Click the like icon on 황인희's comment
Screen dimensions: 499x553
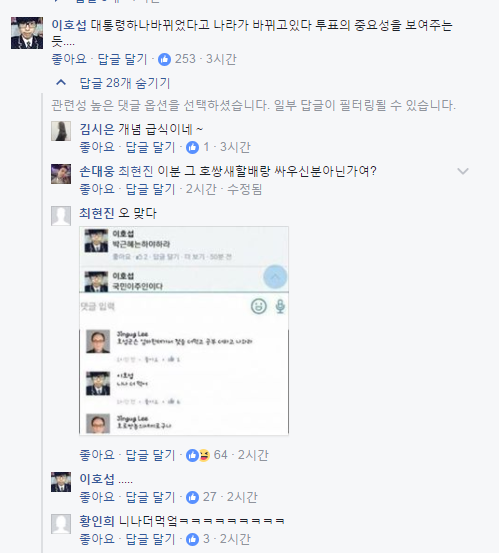tap(192, 539)
